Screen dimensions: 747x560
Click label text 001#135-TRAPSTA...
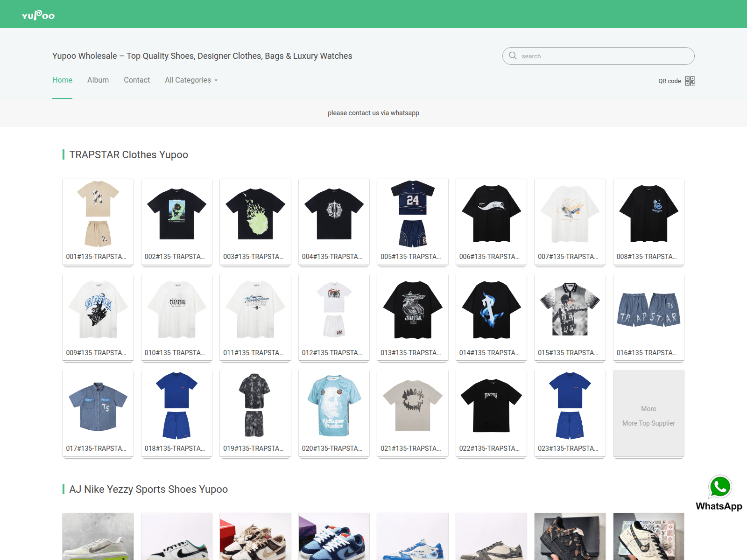coord(96,257)
